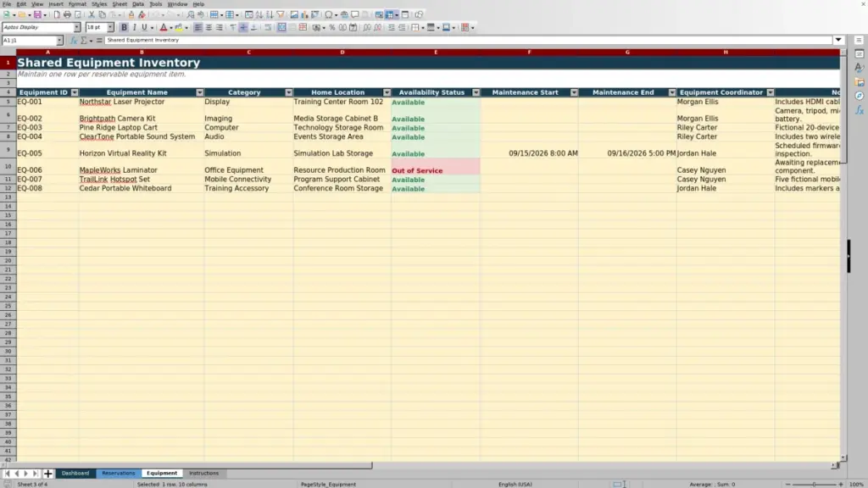The image size is (868, 488).
Task: Click the Insert Comment icon
Action: point(355,15)
